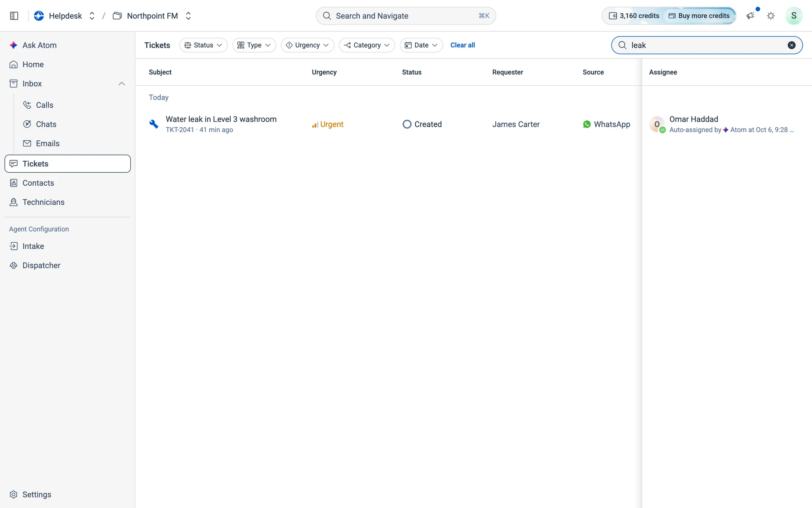This screenshot has width=812, height=508.
Task: Open Chats inbox
Action: coord(74,124)
